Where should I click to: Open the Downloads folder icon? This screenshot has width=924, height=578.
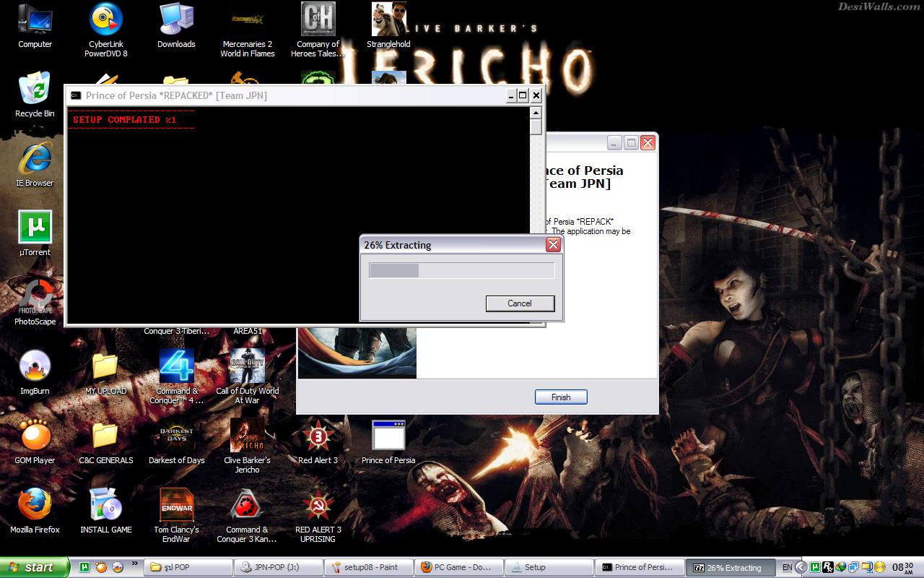(x=176, y=26)
